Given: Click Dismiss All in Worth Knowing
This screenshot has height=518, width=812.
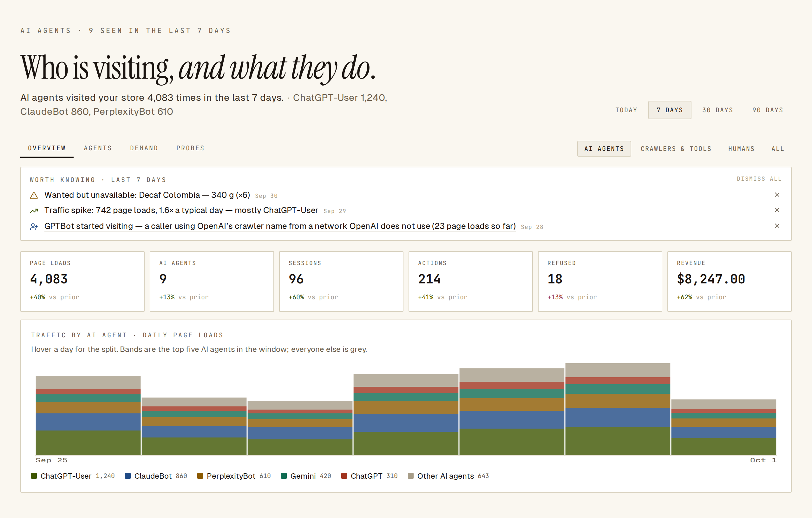Looking at the screenshot, I should [759, 178].
